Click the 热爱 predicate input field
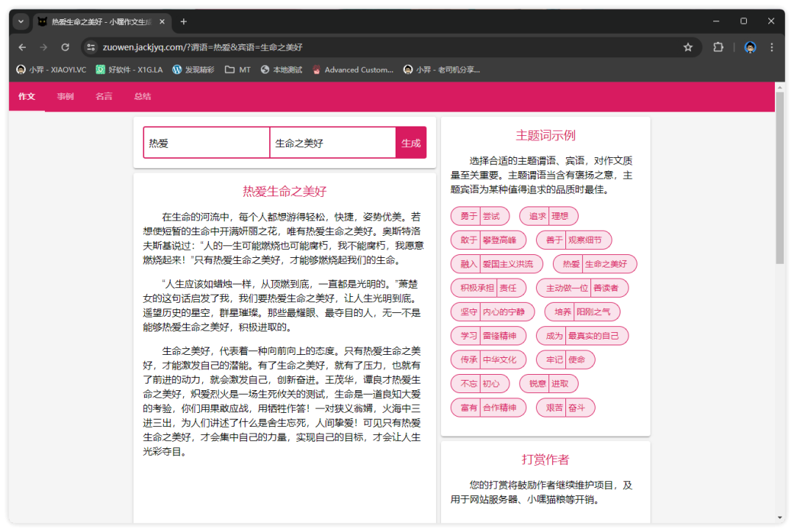Viewport: 794px width, 532px height. [x=207, y=143]
